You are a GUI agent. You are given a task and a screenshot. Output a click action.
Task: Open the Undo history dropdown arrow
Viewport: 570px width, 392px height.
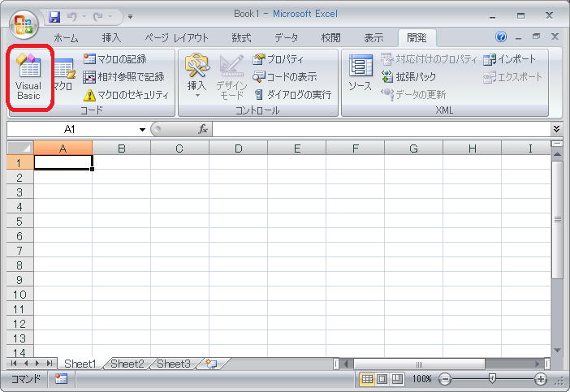[x=84, y=17]
